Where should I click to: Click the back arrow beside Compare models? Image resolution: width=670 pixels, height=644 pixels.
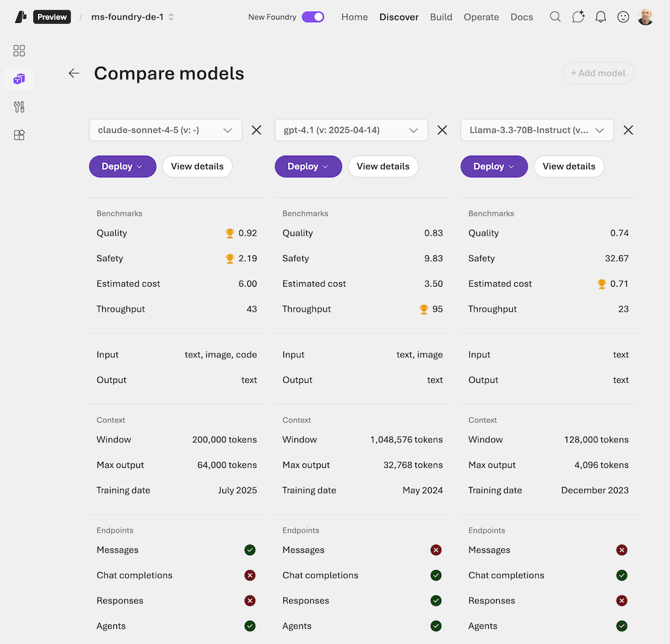(x=74, y=73)
